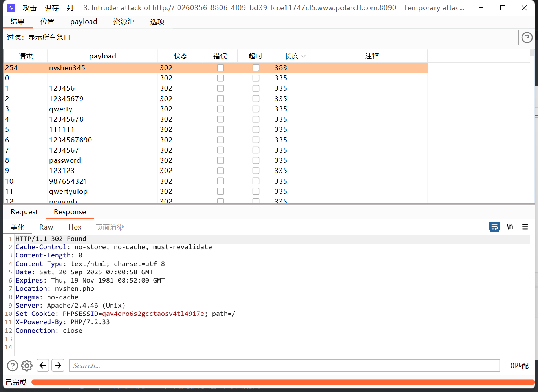Select the Hex view tab
The height and width of the screenshot is (392, 538).
click(x=75, y=227)
